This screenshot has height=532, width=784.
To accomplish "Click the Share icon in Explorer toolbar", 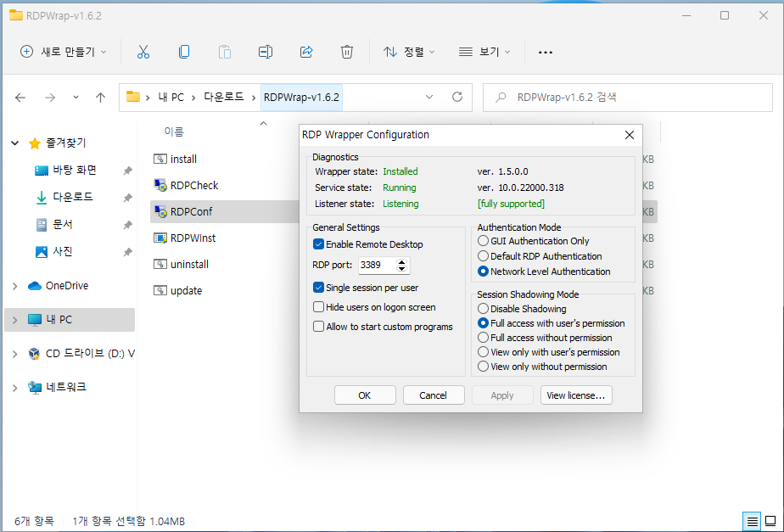I will tap(306, 52).
